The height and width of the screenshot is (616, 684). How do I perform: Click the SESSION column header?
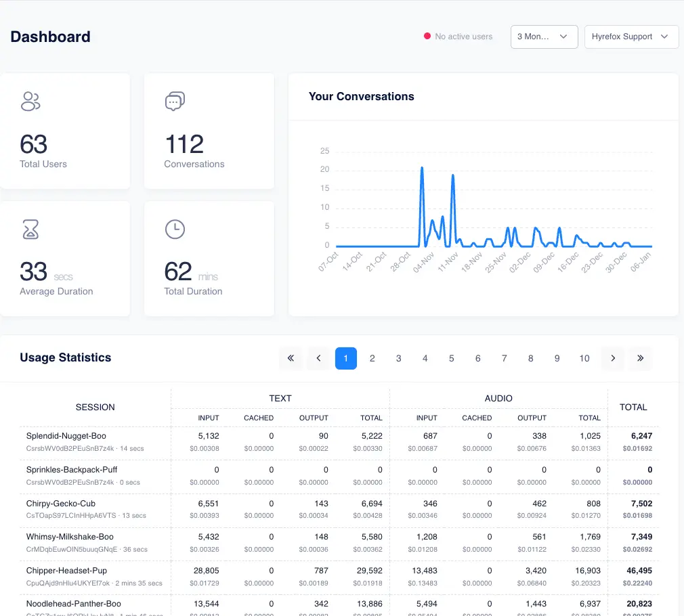tap(95, 408)
